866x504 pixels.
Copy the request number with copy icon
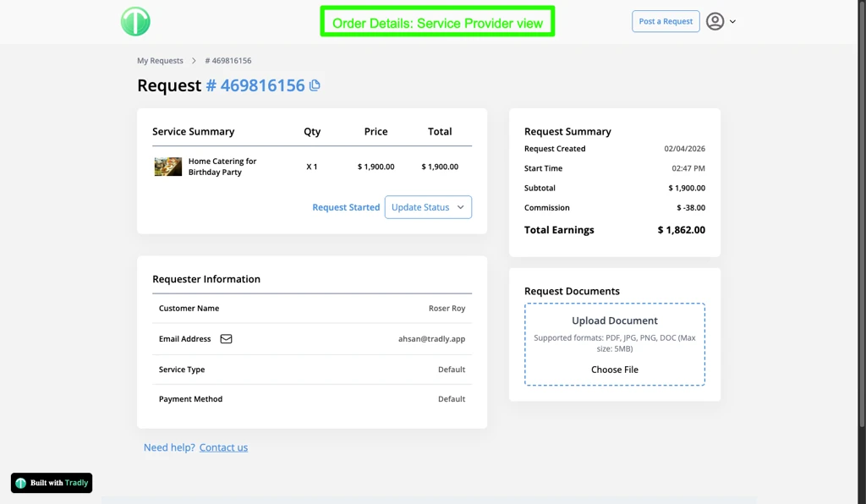pyautogui.click(x=315, y=85)
